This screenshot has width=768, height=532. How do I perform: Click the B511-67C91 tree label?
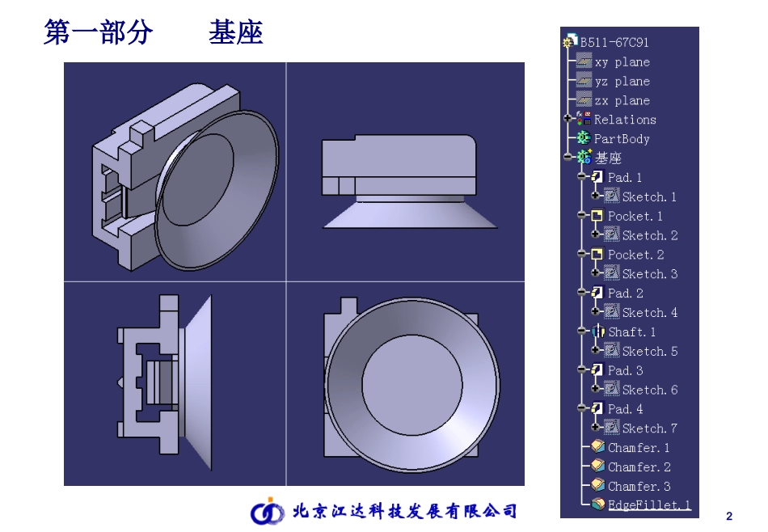[x=614, y=43]
